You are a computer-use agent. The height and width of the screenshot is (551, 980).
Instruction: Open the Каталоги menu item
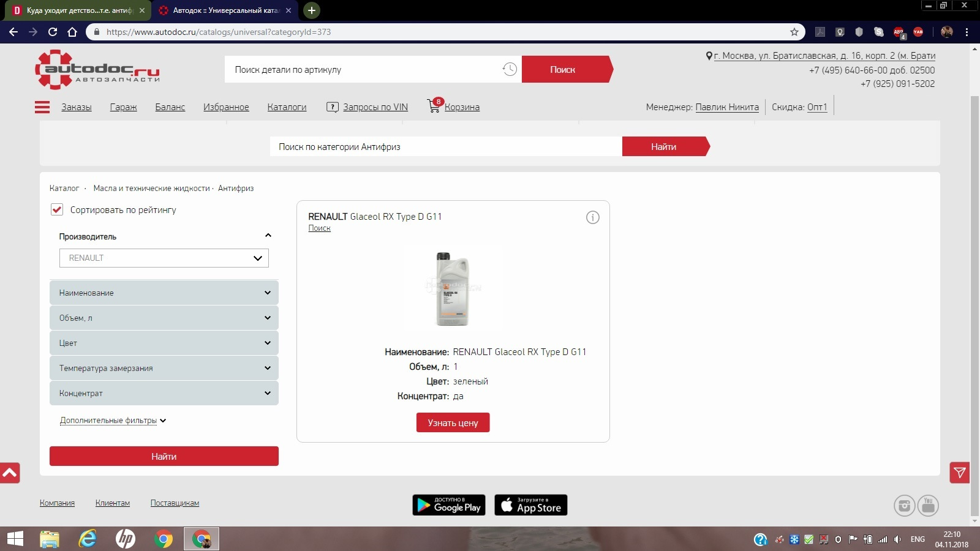coord(287,107)
